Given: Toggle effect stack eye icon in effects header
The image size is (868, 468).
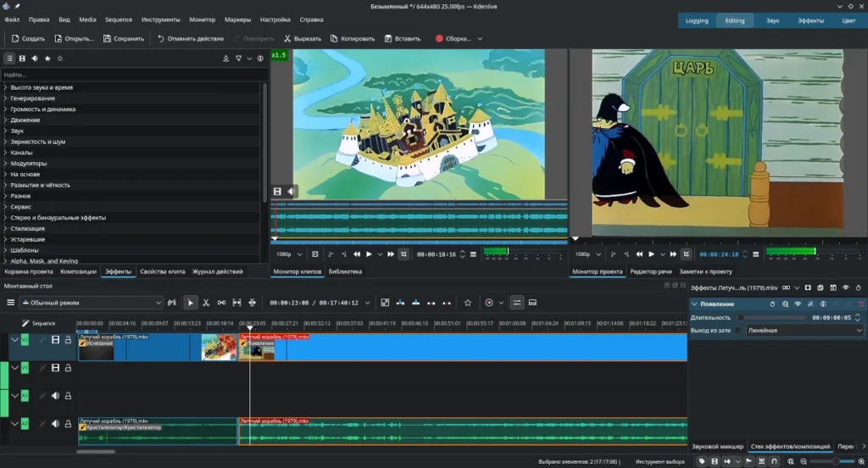Looking at the screenshot, I should click(845, 288).
